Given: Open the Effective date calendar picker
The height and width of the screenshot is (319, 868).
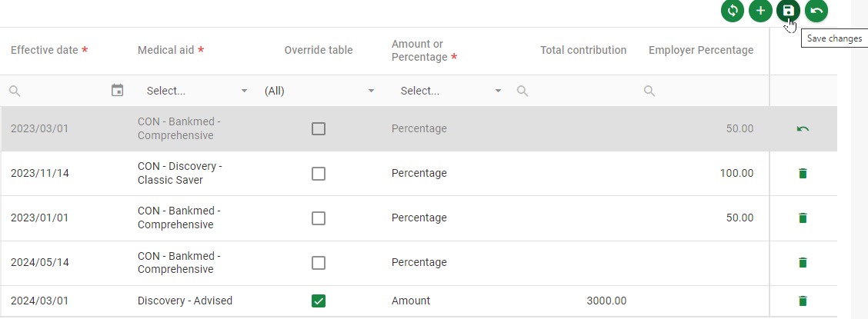Looking at the screenshot, I should pos(118,91).
